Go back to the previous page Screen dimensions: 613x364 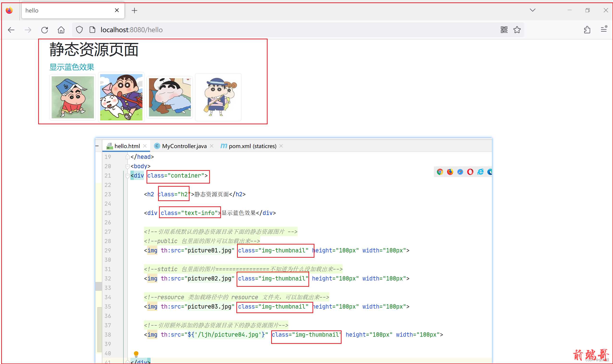tap(11, 30)
